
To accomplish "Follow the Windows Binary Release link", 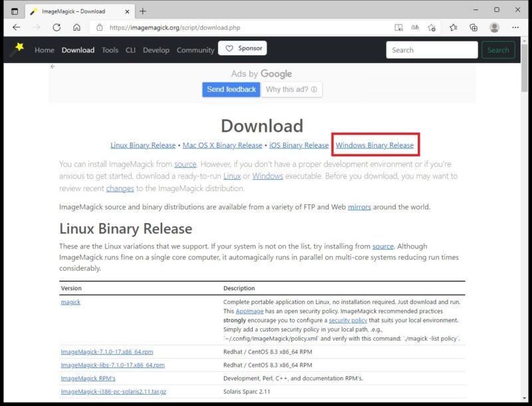I will click(374, 145).
